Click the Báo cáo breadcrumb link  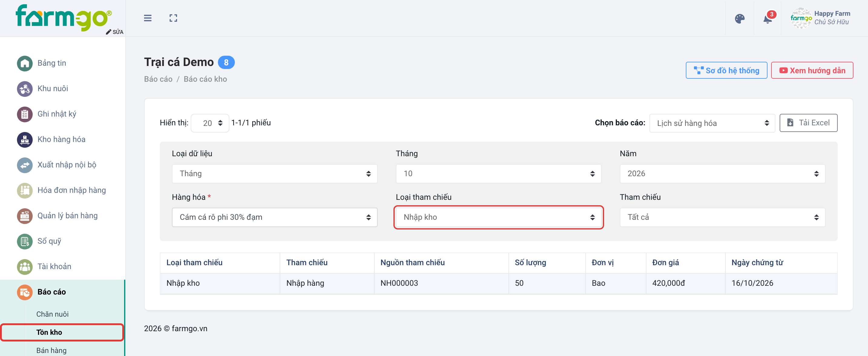(x=158, y=79)
